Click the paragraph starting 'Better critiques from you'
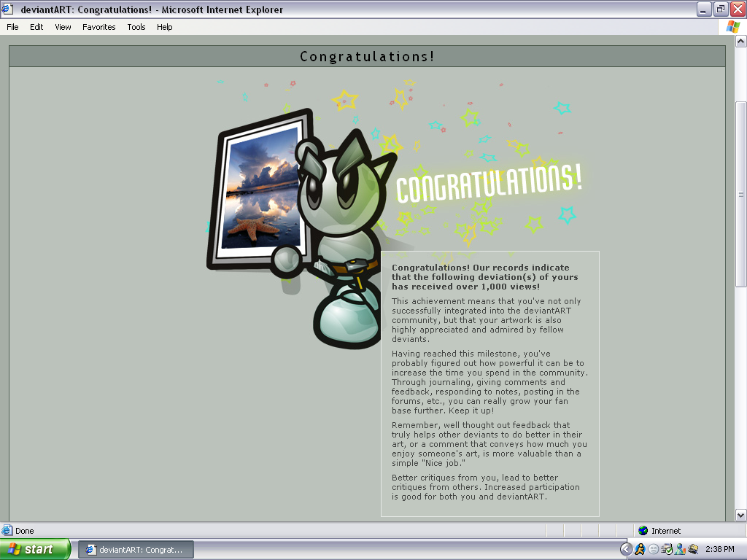The image size is (747, 560). [x=485, y=486]
